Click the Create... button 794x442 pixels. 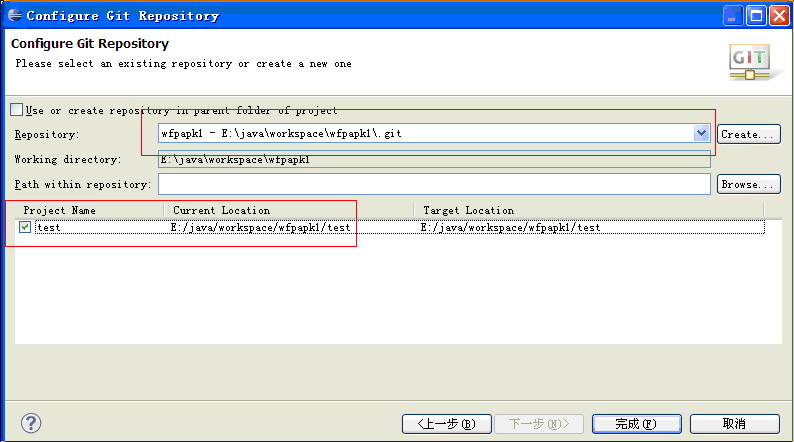click(748, 134)
